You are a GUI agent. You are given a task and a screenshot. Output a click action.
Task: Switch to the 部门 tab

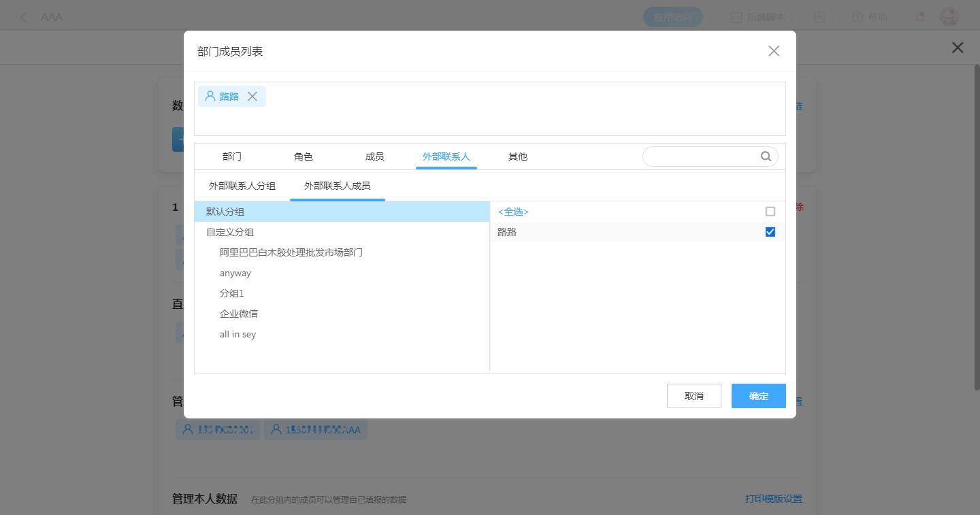232,156
